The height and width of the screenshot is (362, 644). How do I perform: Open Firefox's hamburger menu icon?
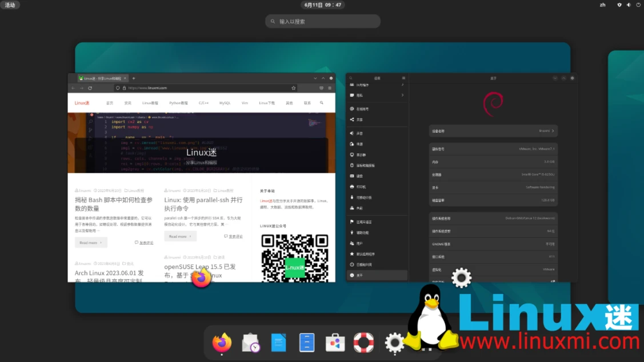click(329, 87)
